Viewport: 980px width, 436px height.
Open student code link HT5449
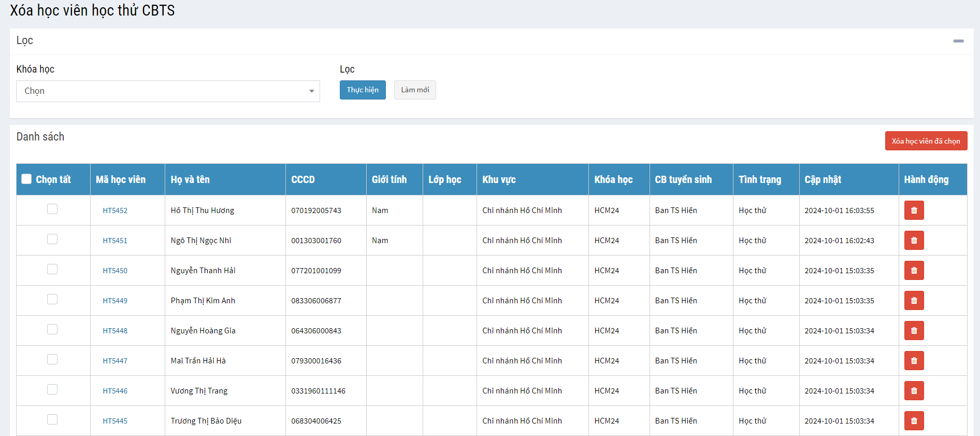[115, 301]
